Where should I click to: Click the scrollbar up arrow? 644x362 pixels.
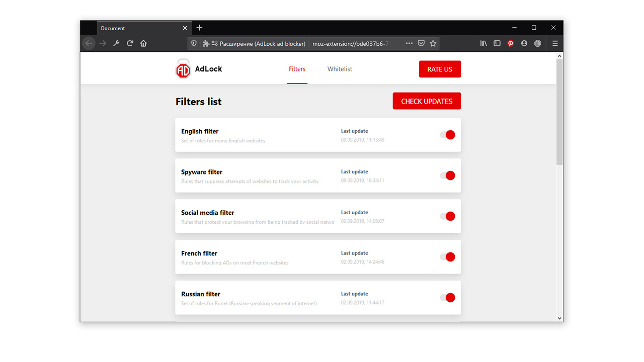point(559,56)
